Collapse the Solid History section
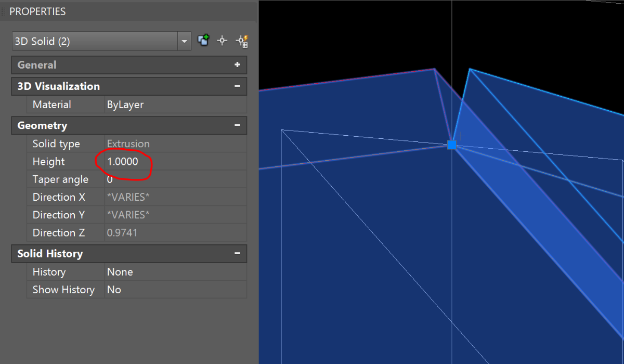 click(237, 254)
